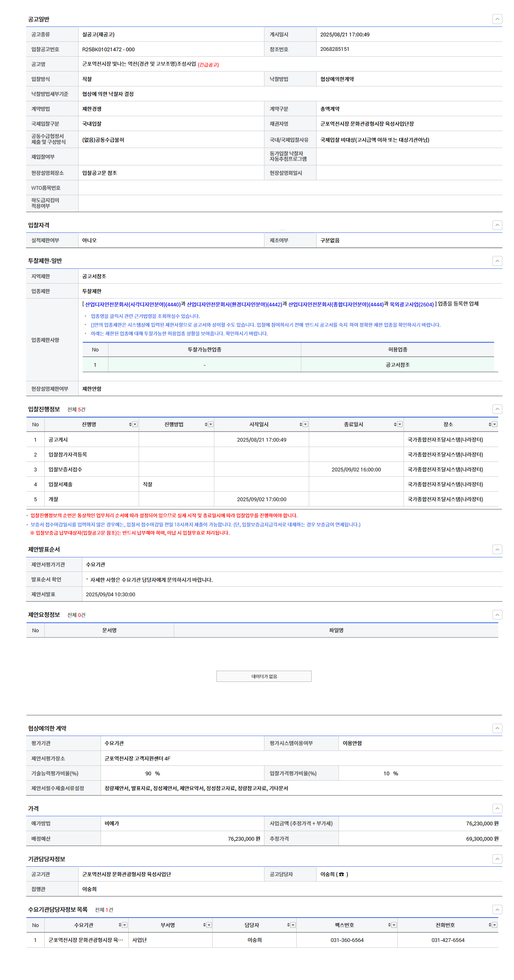
Task: Open the filter dropdown for 시작일시 column
Action: pos(305,424)
